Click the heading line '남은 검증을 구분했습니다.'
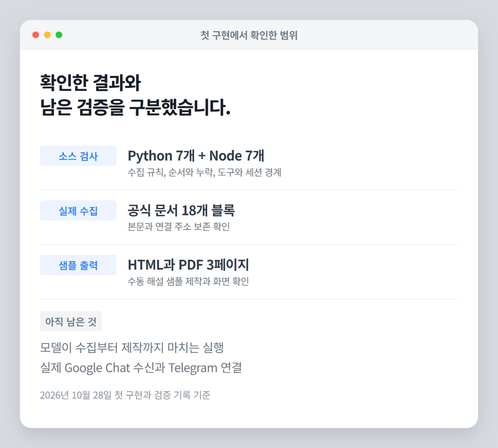This screenshot has height=448, width=498. [135, 107]
